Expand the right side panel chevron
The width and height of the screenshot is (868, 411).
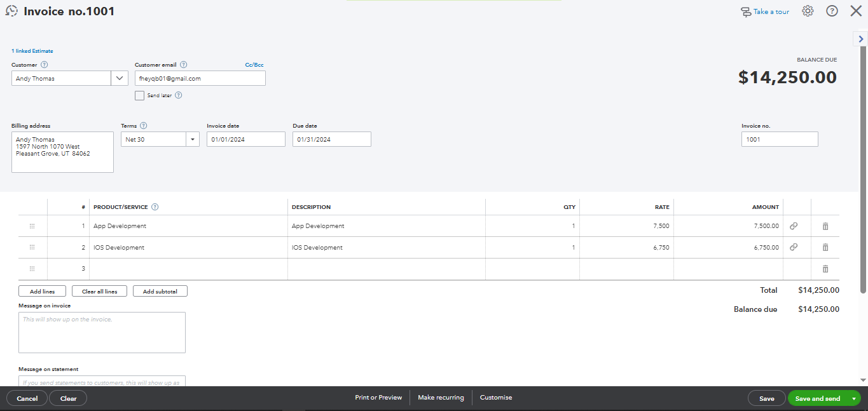860,39
